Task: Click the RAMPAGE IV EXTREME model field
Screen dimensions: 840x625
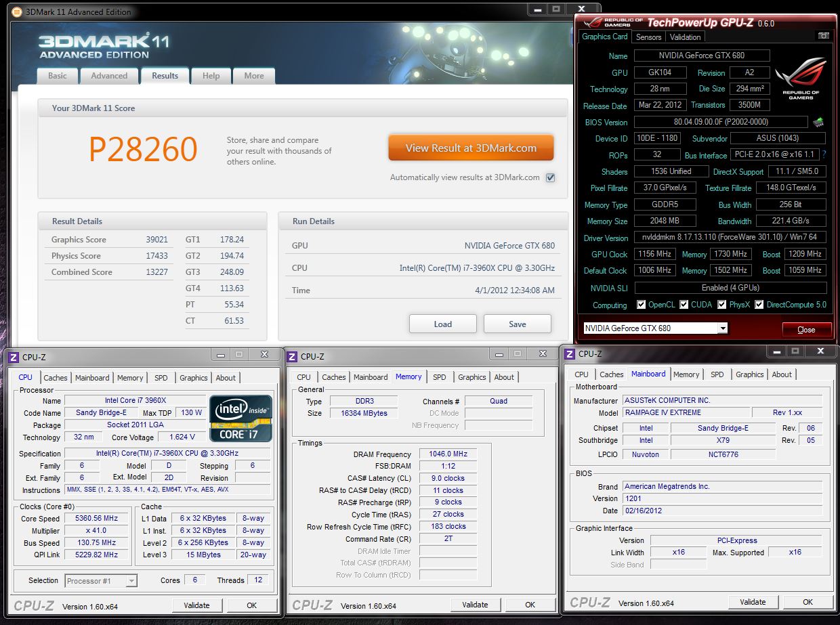Action: click(686, 412)
